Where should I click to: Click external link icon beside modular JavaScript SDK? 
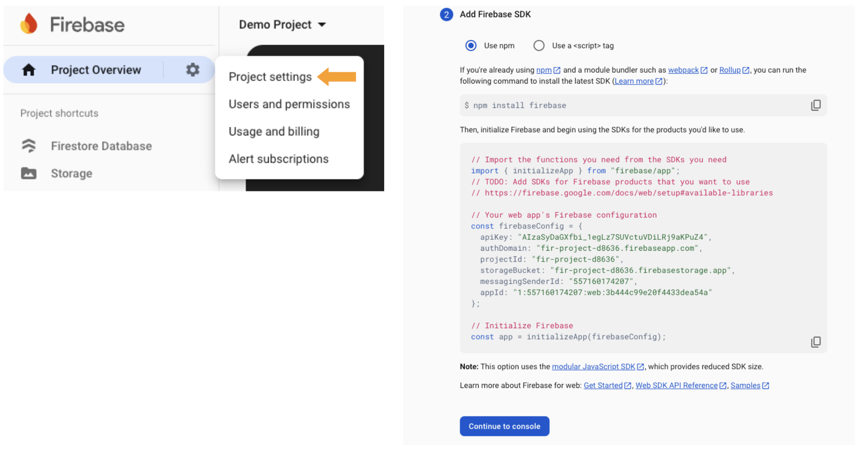pos(641,367)
